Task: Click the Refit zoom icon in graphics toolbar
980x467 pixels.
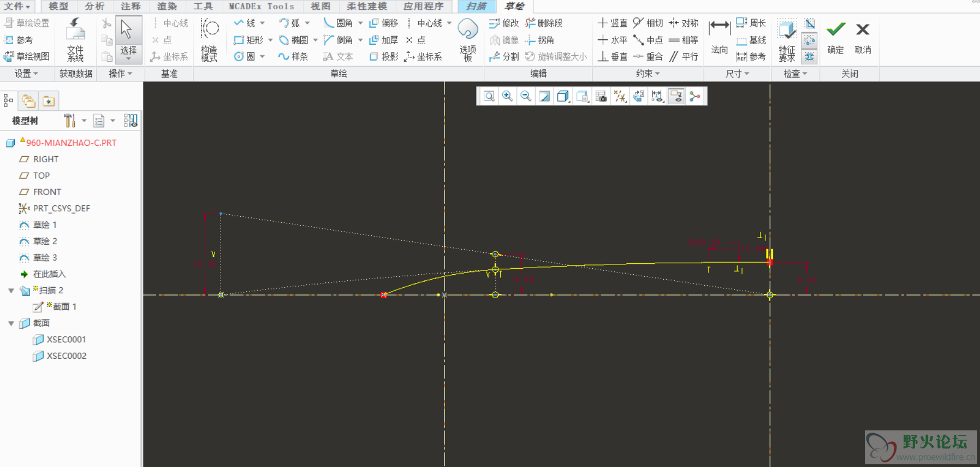Action: click(x=489, y=97)
